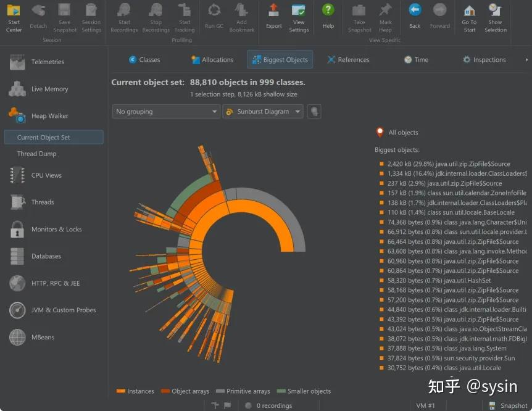Open the Inspections tab
This screenshot has width=532, height=411.
(484, 59)
